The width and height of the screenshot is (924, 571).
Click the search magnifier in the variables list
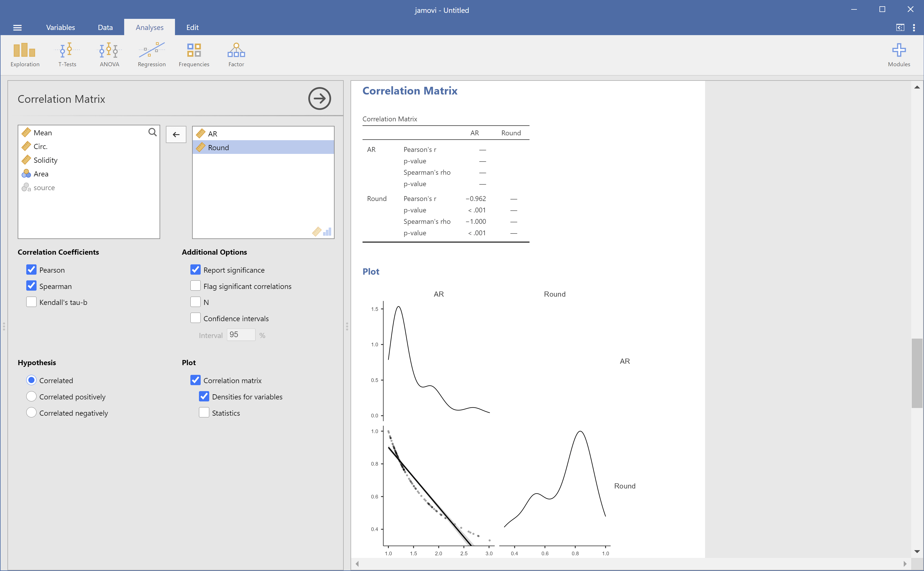pyautogui.click(x=152, y=132)
